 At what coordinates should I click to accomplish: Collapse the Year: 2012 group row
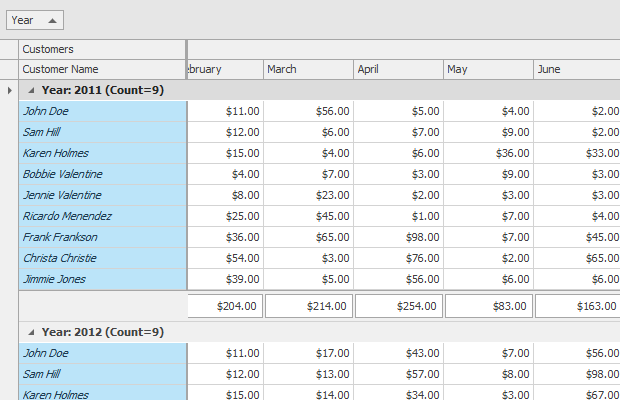click(31, 332)
